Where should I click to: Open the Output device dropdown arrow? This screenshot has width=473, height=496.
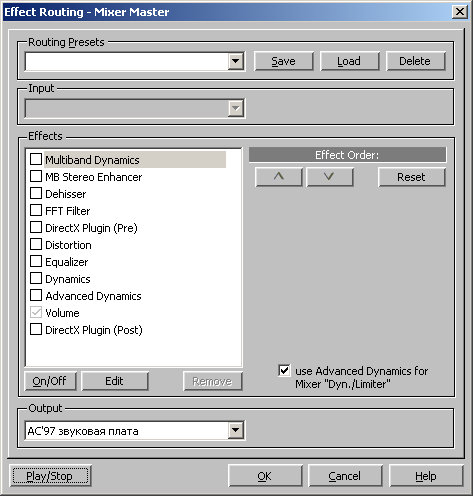pos(236,430)
